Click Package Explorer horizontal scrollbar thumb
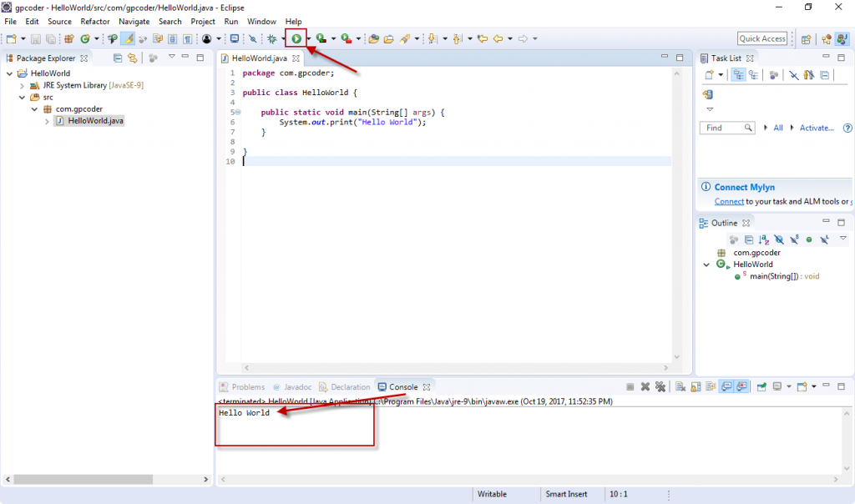This screenshot has height=504, width=855. [83, 480]
